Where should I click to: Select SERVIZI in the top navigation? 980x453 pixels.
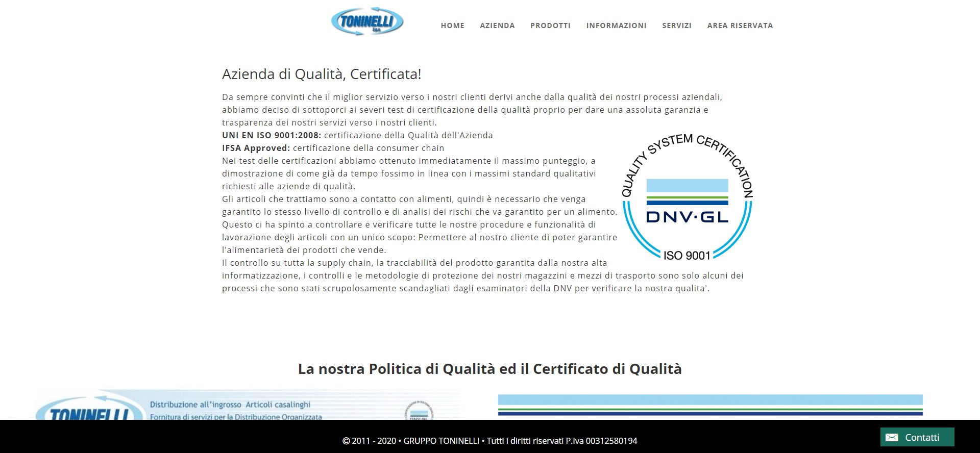tap(676, 26)
